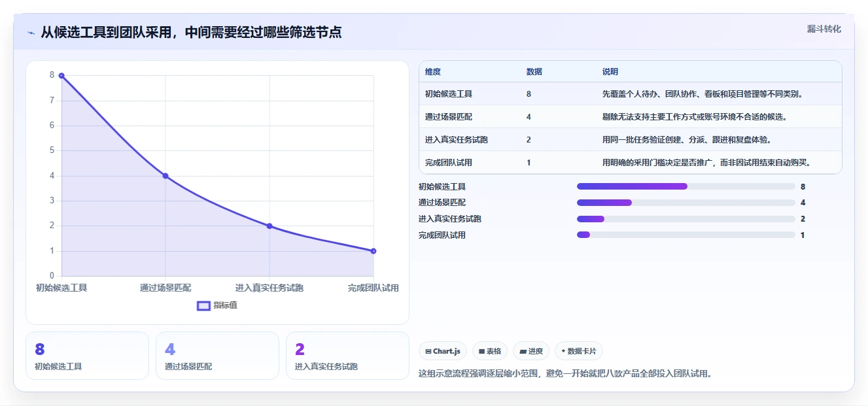The width and height of the screenshot is (868, 406).
Task: Click the 完成团队试用 cell in the table
Action: coord(449,163)
